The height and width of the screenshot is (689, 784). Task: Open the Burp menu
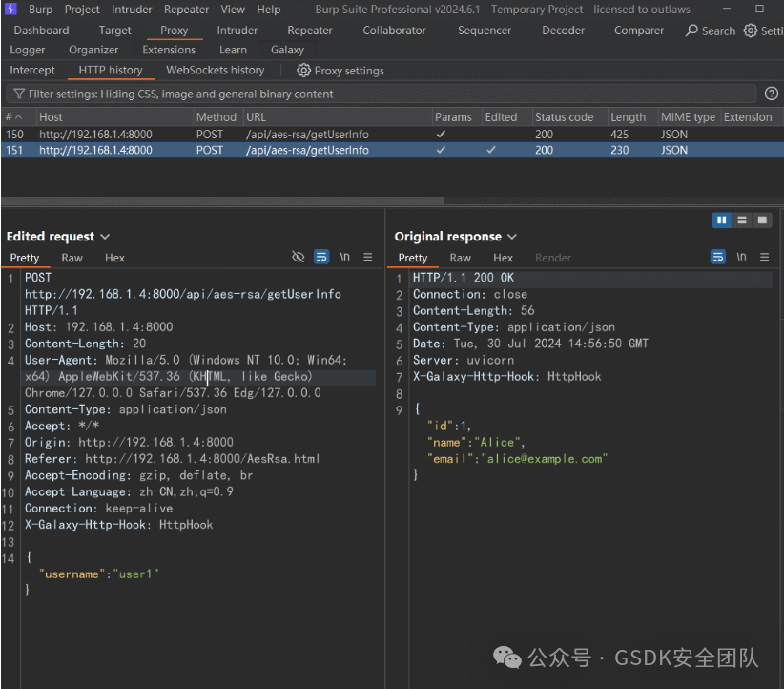(x=40, y=10)
